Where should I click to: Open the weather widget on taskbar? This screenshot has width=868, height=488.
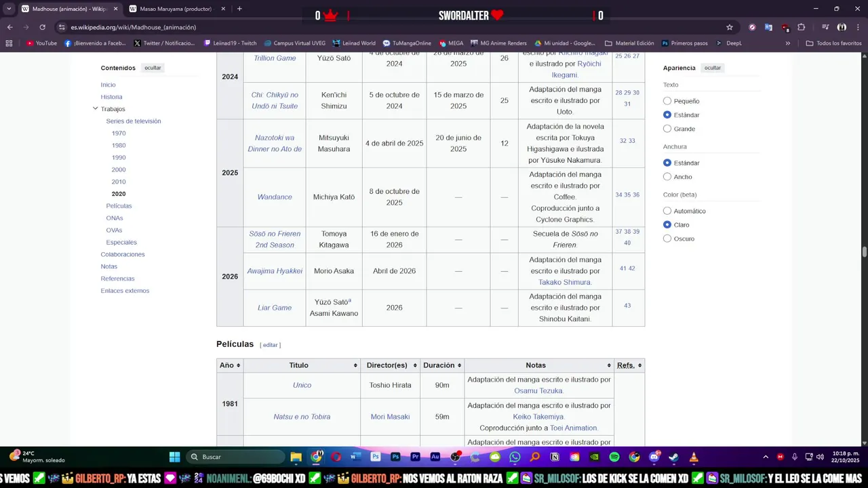[37, 457]
